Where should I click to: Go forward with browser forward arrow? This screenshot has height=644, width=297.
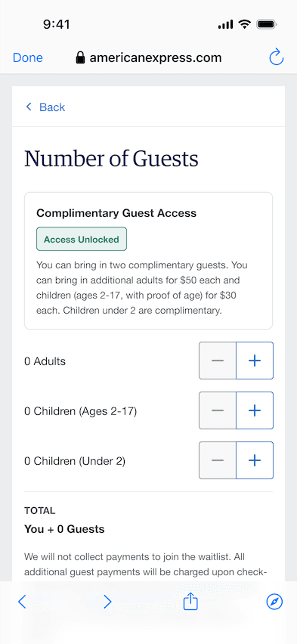pyautogui.click(x=107, y=602)
